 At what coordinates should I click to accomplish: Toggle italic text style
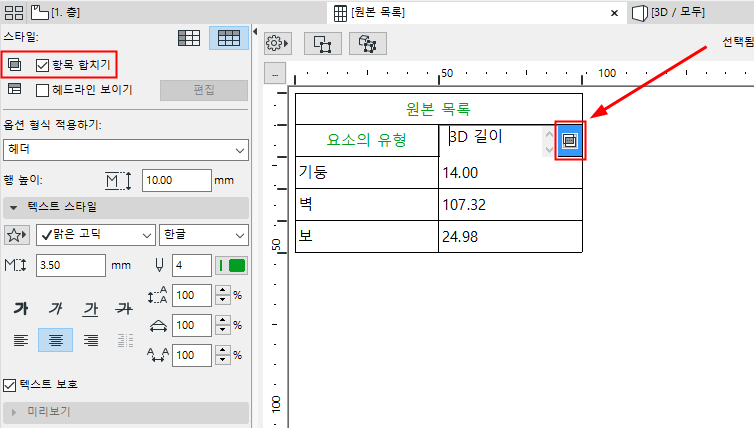pos(56,308)
